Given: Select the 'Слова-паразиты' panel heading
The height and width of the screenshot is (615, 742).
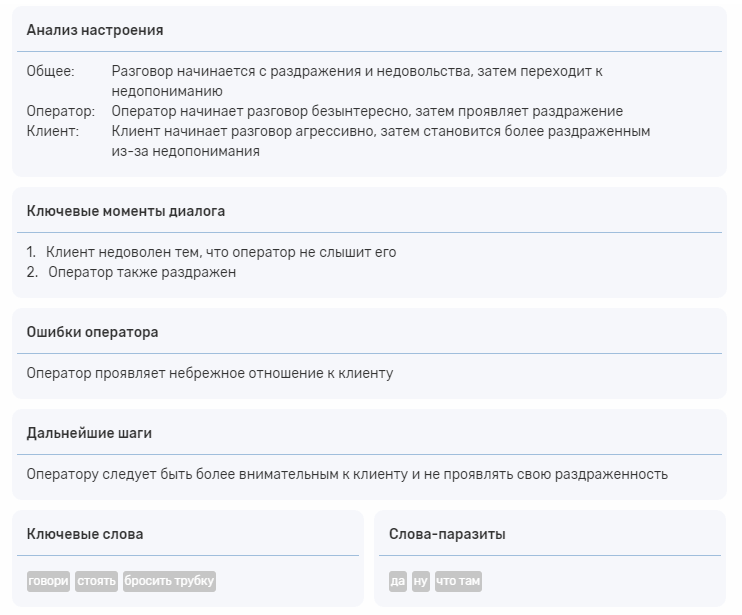Looking at the screenshot, I should 447,534.
